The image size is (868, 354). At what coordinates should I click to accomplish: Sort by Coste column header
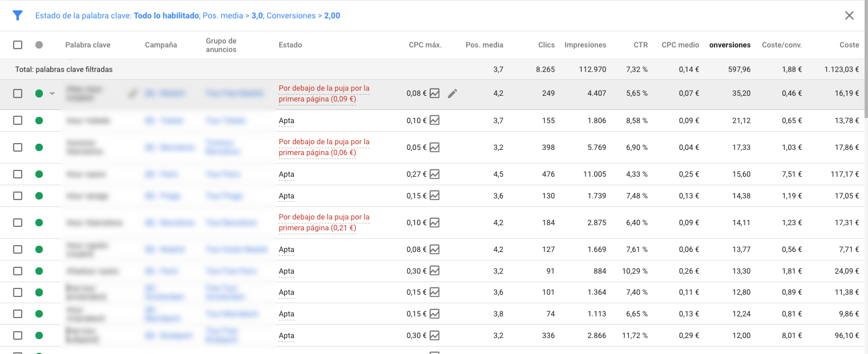pyautogui.click(x=849, y=45)
